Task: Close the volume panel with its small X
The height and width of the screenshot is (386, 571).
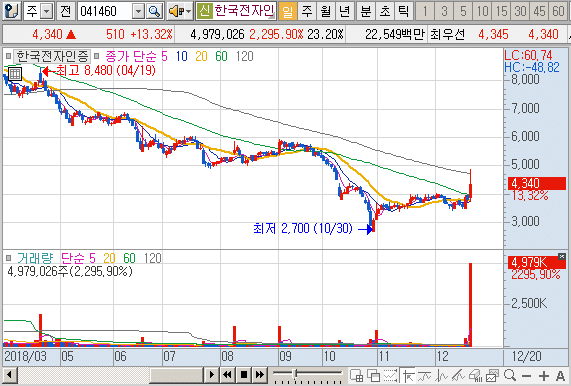Action: tap(562, 256)
